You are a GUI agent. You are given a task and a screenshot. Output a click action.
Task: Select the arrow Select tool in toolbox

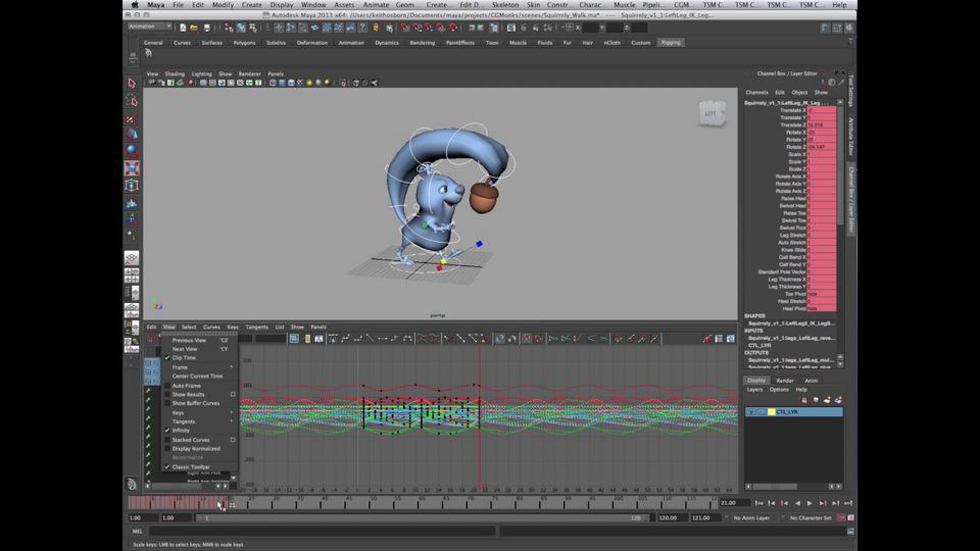click(131, 83)
